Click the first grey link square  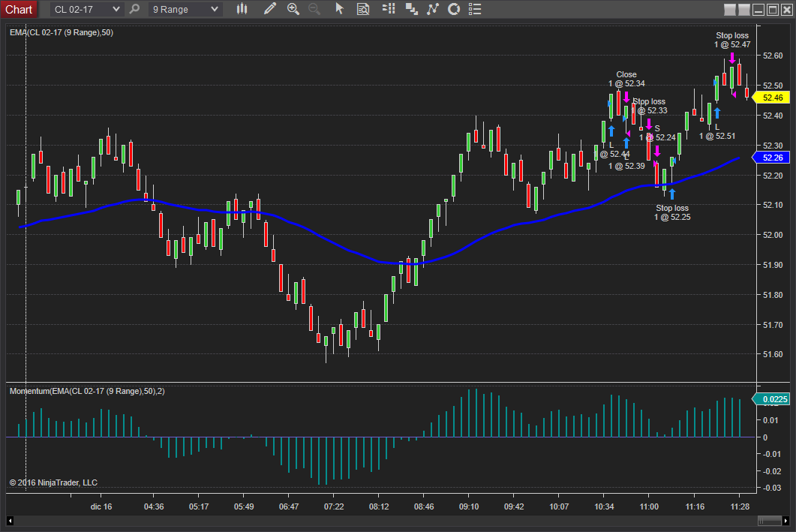(x=729, y=10)
